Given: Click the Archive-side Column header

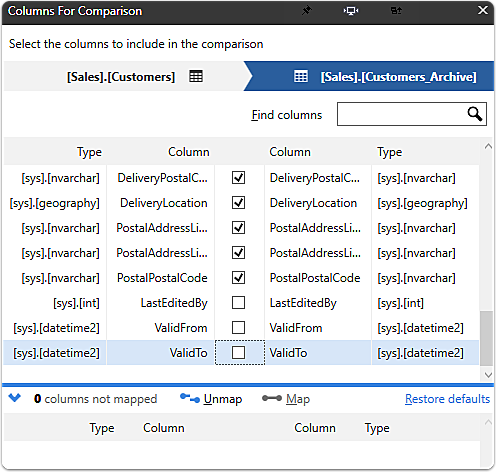Looking at the screenshot, I should tap(290, 152).
